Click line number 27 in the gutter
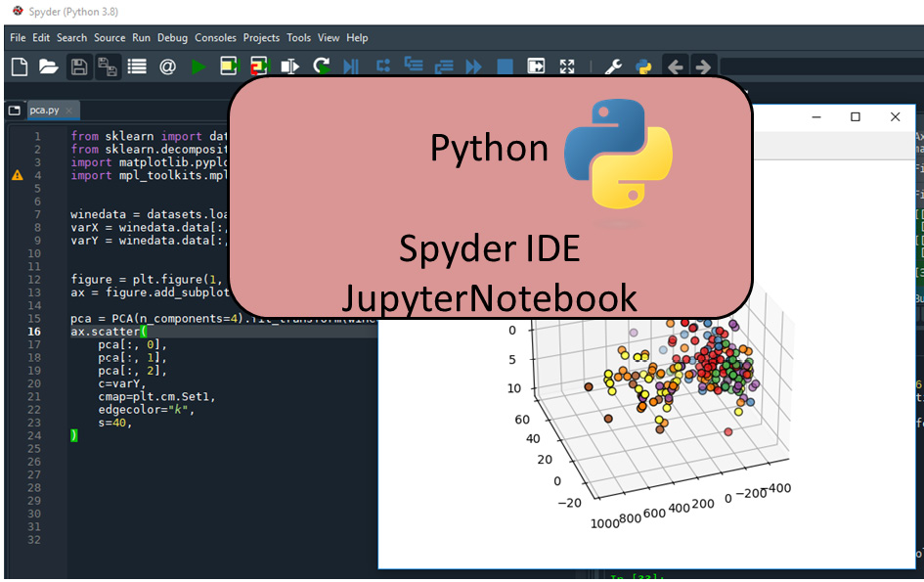The width and height of the screenshot is (924, 582). tap(34, 474)
